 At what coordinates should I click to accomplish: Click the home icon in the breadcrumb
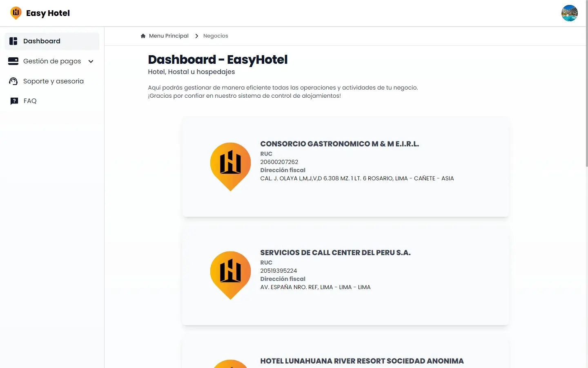coord(143,36)
